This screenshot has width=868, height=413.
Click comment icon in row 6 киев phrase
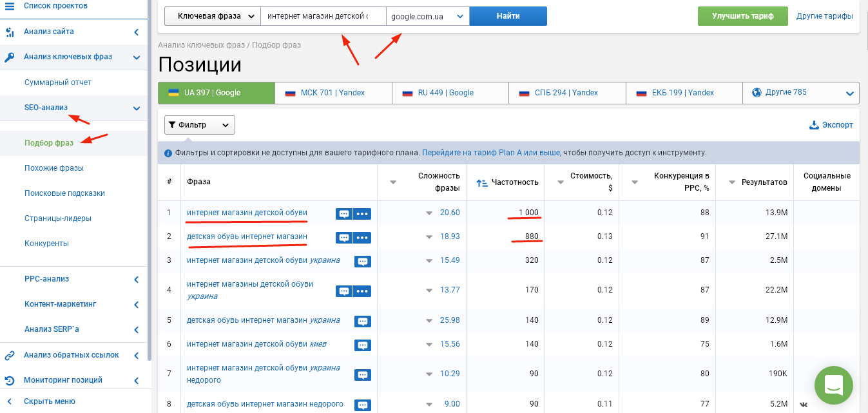coord(363,345)
